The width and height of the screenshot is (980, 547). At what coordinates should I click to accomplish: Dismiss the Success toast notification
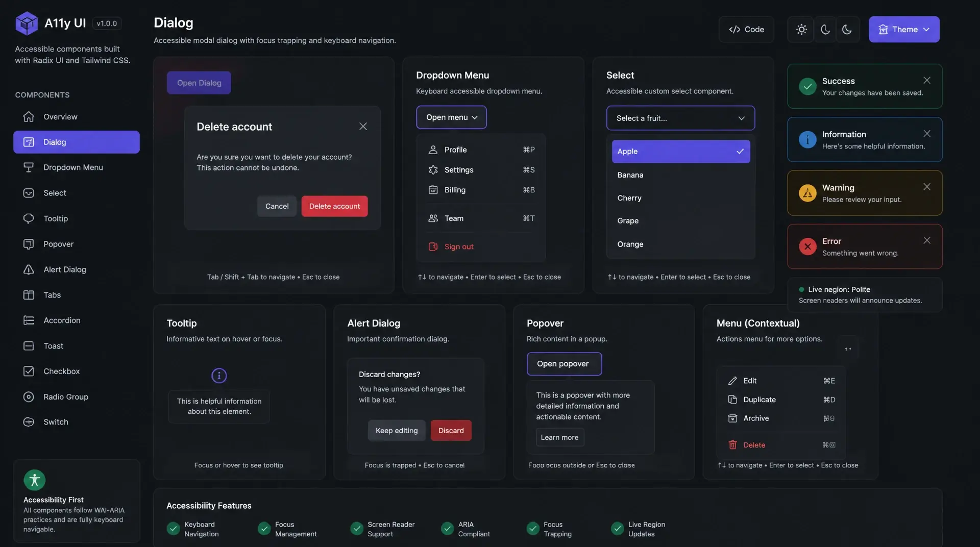click(927, 81)
